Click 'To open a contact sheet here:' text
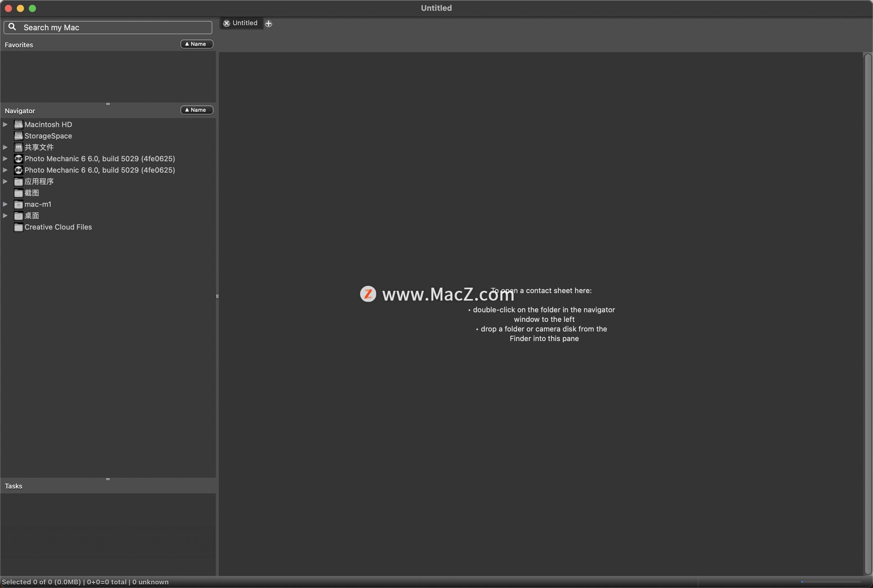This screenshot has height=588, width=873. click(541, 291)
